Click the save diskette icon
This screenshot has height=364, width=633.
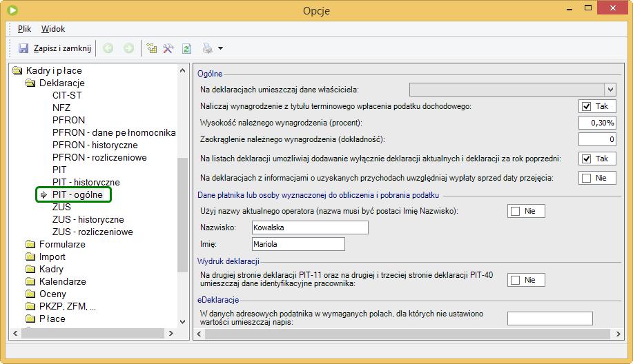23,48
